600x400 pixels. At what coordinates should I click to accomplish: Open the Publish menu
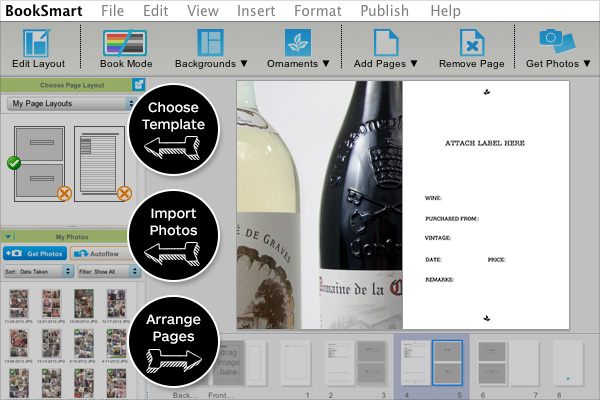(385, 11)
